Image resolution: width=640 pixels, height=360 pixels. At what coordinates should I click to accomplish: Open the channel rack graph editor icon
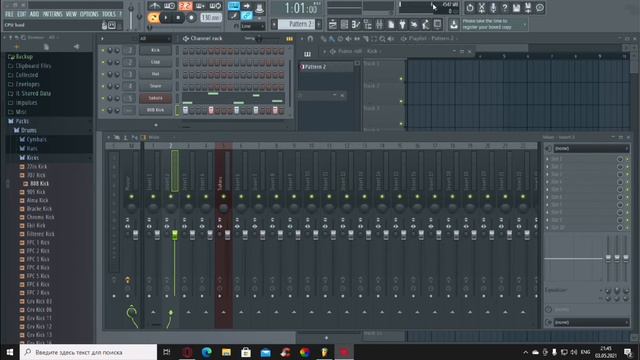[x=289, y=39]
